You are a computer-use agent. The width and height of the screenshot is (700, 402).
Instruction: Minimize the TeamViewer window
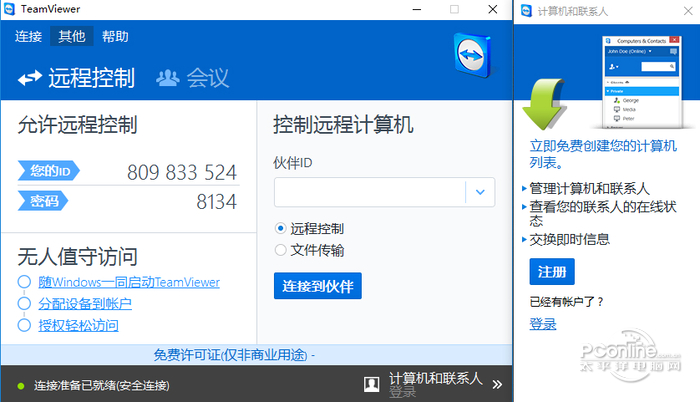click(x=417, y=9)
